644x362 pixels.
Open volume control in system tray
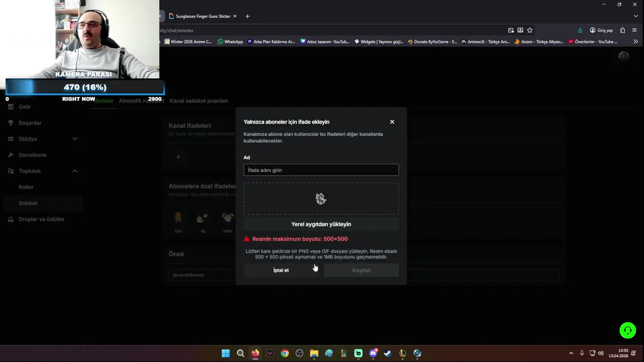(x=601, y=353)
